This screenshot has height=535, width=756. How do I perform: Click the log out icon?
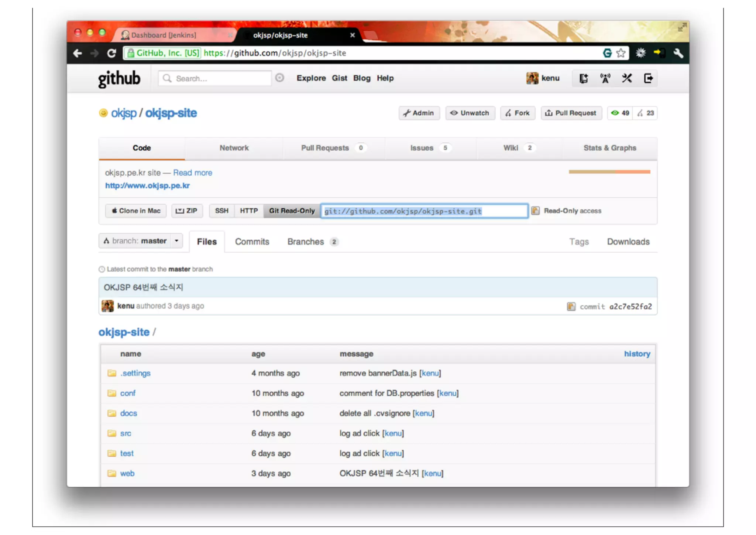pyautogui.click(x=648, y=78)
